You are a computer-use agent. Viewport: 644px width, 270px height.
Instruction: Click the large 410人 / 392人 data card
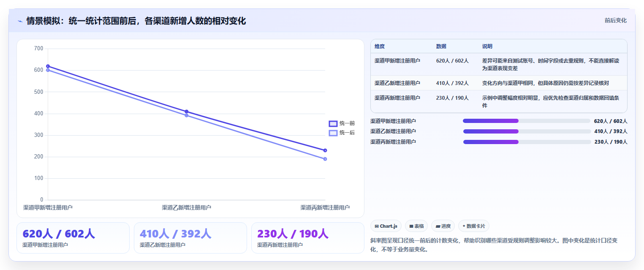tap(190, 238)
